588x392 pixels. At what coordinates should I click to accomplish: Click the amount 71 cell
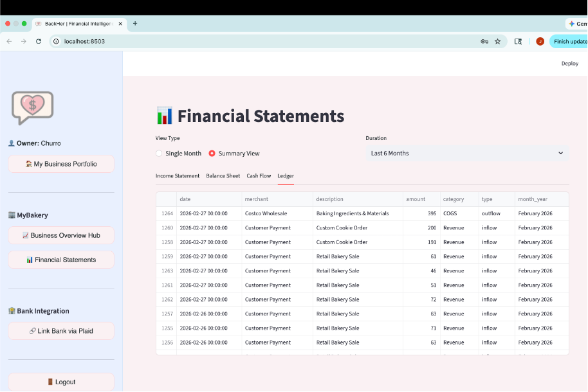[421, 328]
